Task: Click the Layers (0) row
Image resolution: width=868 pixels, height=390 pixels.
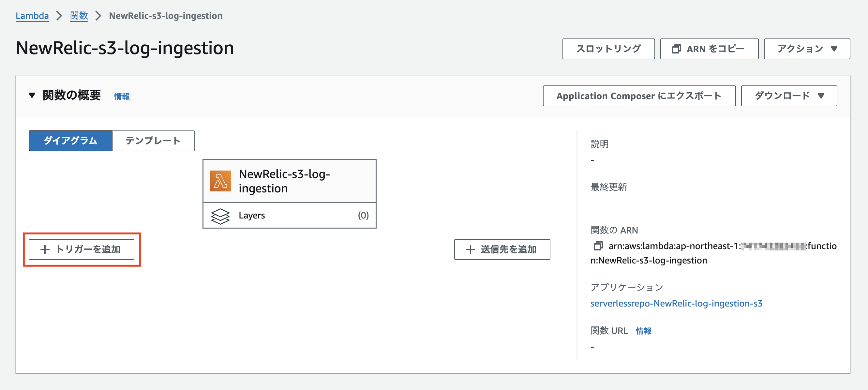Action: click(x=289, y=216)
